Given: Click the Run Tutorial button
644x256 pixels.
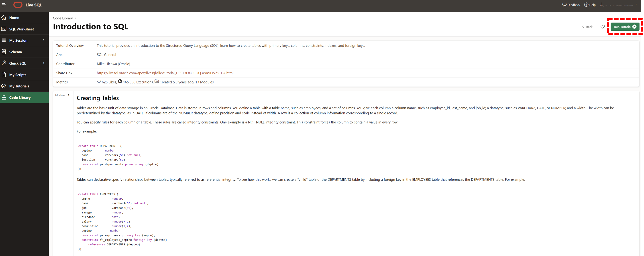Looking at the screenshot, I should tap(624, 27).
